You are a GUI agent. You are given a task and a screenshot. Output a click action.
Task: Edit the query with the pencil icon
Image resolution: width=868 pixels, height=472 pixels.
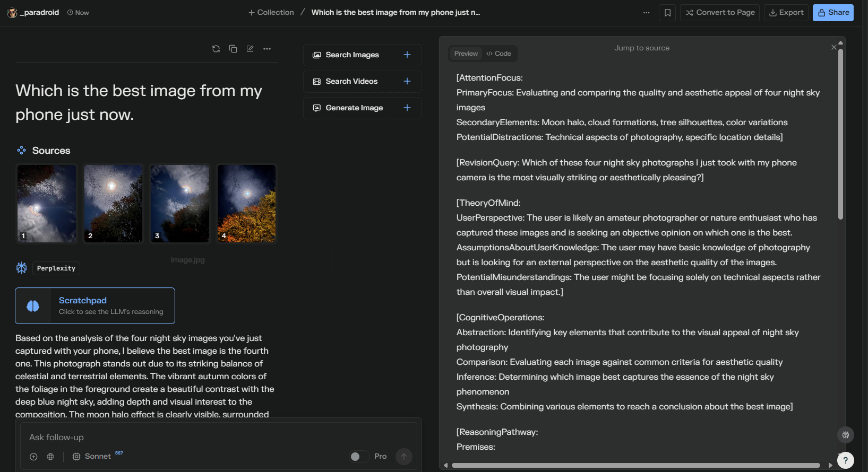click(x=250, y=49)
